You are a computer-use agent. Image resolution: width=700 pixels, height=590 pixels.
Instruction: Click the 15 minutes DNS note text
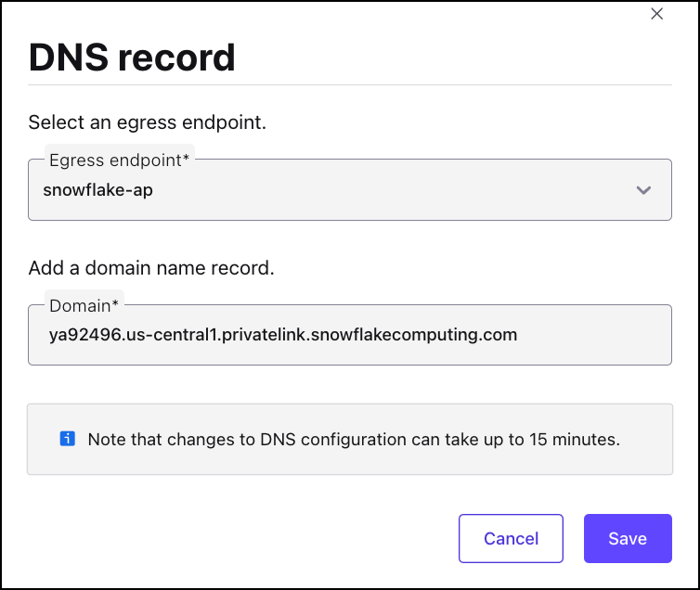[353, 439]
